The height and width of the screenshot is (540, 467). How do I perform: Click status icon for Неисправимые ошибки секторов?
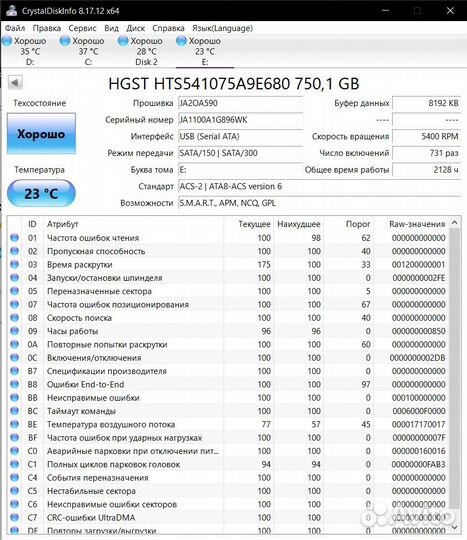pos(14,504)
